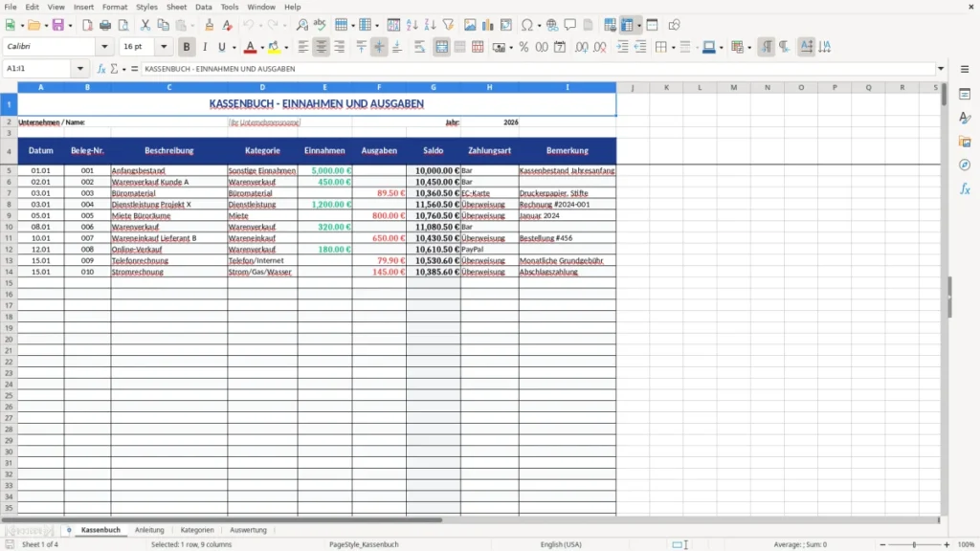Toggle Center Horizontally alignment

pyautogui.click(x=322, y=47)
